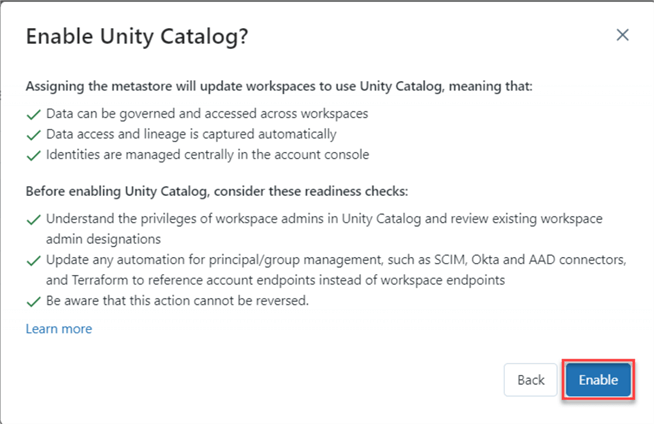Click the "Assigning the metastore" bold heading

coord(279,87)
